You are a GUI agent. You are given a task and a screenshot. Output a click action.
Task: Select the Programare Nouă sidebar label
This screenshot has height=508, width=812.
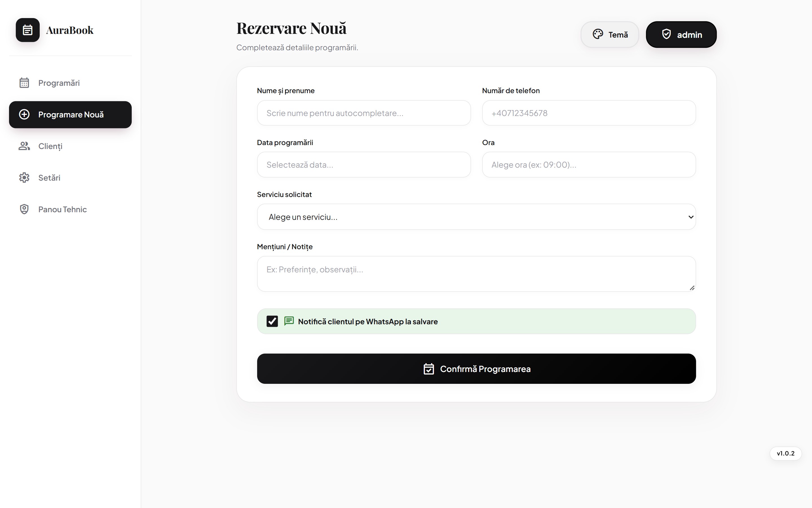click(71, 115)
